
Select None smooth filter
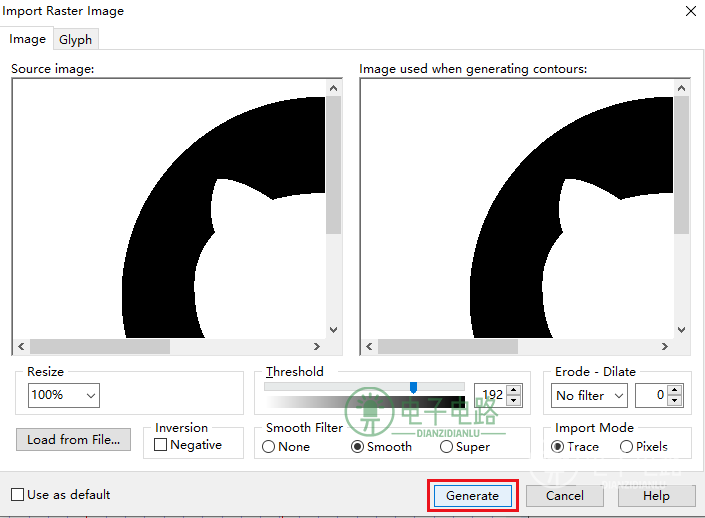[x=268, y=447]
